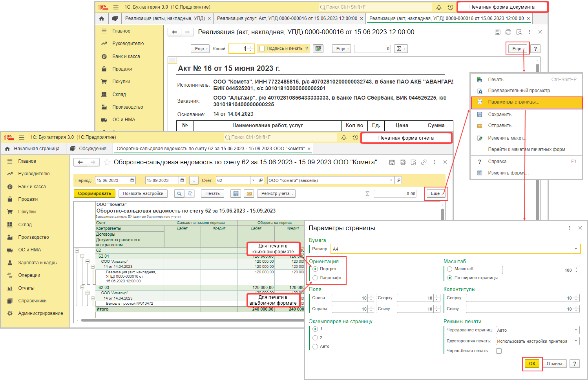Image resolution: width=588 pixels, height=380 pixels.
Task: Open organization ООО "Комета" dropdown arrow
Action: (391, 180)
